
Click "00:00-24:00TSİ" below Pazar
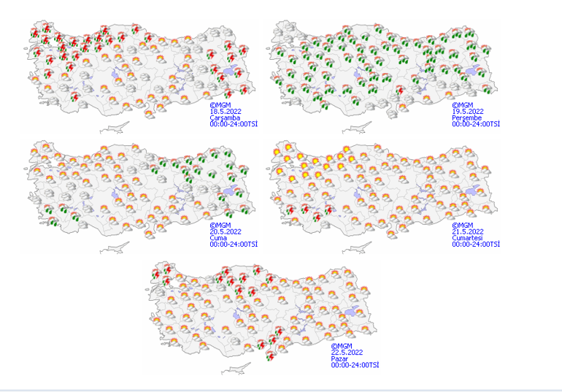(355, 365)
